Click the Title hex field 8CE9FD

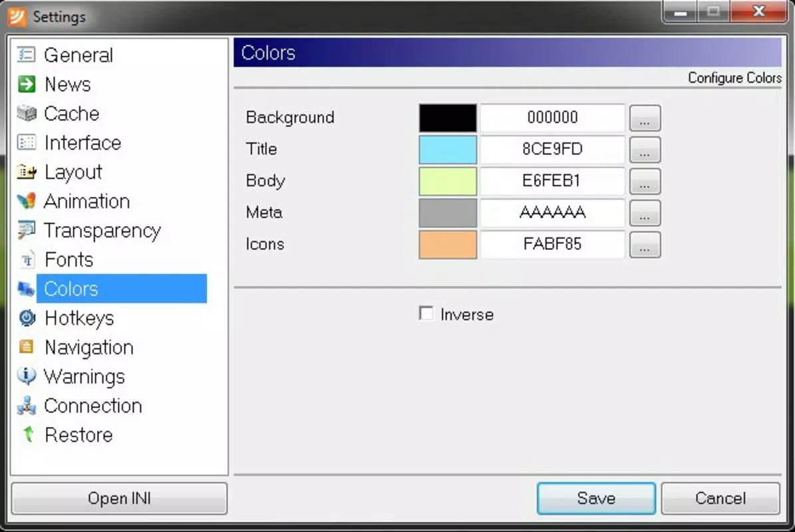point(552,150)
